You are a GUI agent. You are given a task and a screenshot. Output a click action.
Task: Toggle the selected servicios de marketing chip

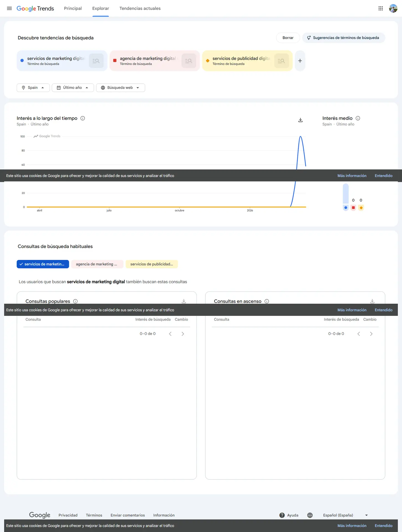click(x=43, y=264)
